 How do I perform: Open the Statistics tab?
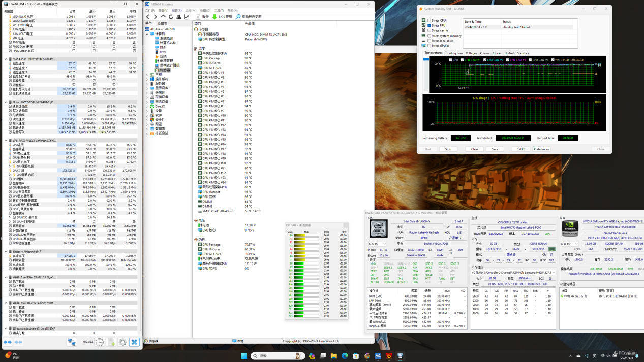523,53
